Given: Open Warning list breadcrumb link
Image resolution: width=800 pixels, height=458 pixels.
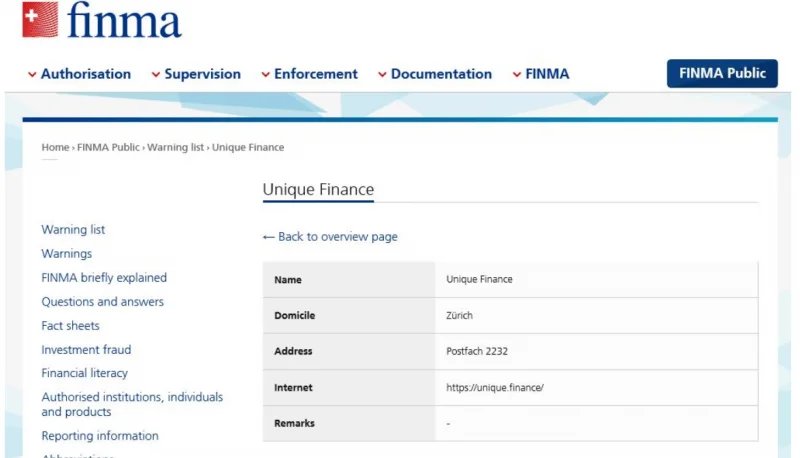Looking at the screenshot, I should click(x=176, y=147).
